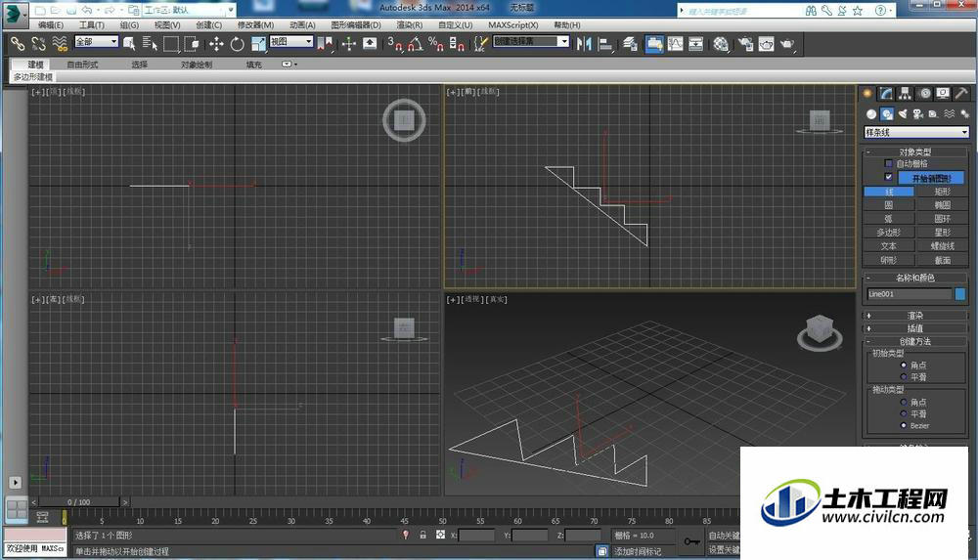The height and width of the screenshot is (560, 978).
Task: Switch to the Modify command panel tab
Action: (x=886, y=94)
